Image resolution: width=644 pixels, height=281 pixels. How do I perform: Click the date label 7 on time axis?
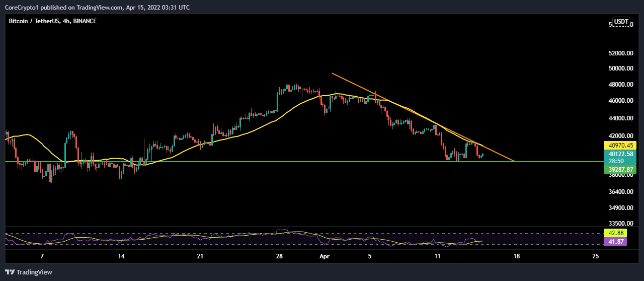point(42,256)
